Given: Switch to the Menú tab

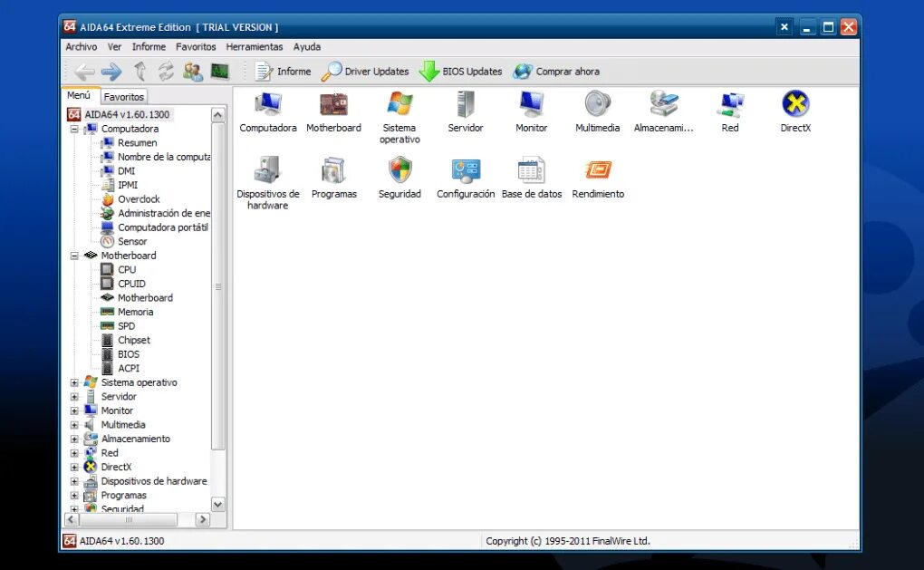Looking at the screenshot, I should pyautogui.click(x=79, y=95).
